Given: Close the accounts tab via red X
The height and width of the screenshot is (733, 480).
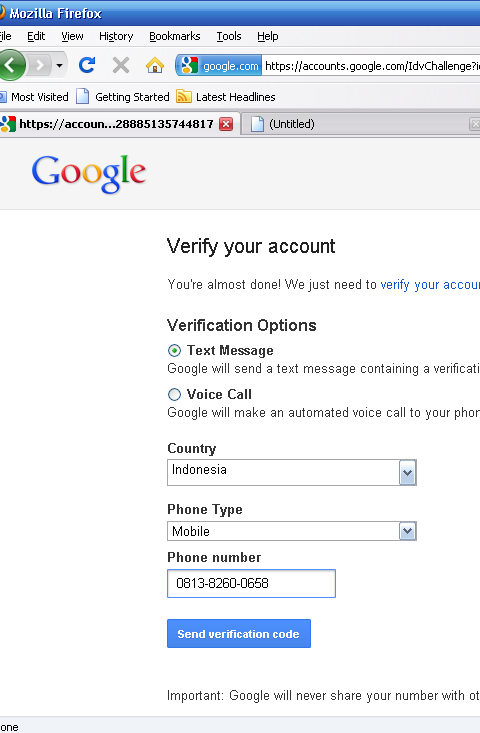Looking at the screenshot, I should tap(226, 124).
